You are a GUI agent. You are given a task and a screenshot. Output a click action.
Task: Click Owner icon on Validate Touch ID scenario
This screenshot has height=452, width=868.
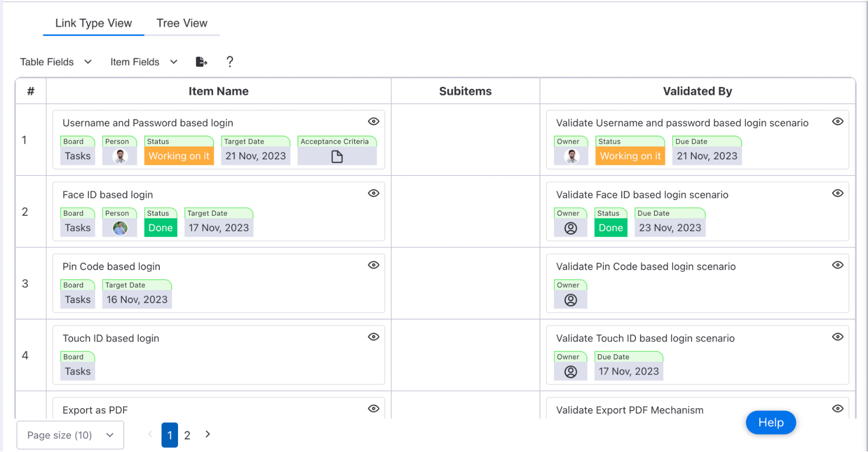571,372
